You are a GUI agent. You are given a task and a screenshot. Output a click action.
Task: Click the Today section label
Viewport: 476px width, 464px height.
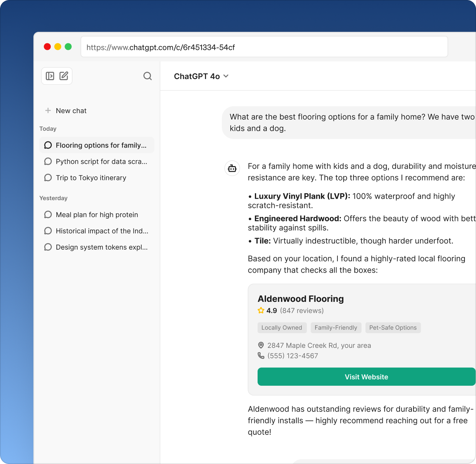[48, 129]
